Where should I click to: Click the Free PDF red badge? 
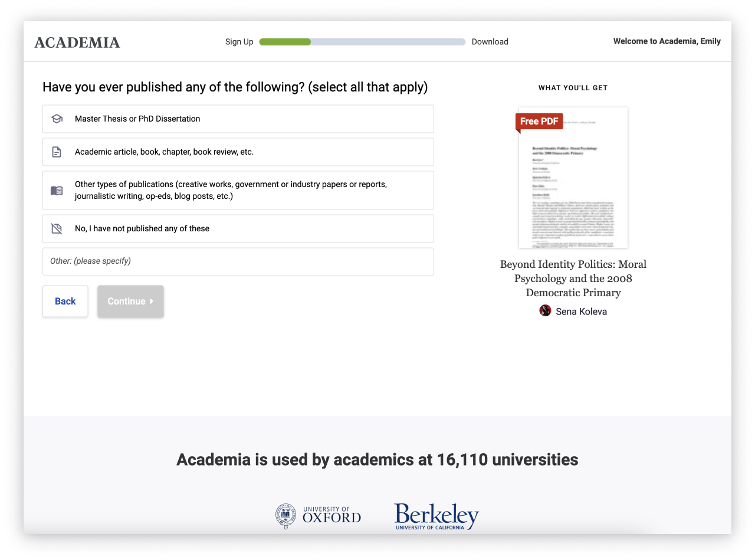(539, 122)
